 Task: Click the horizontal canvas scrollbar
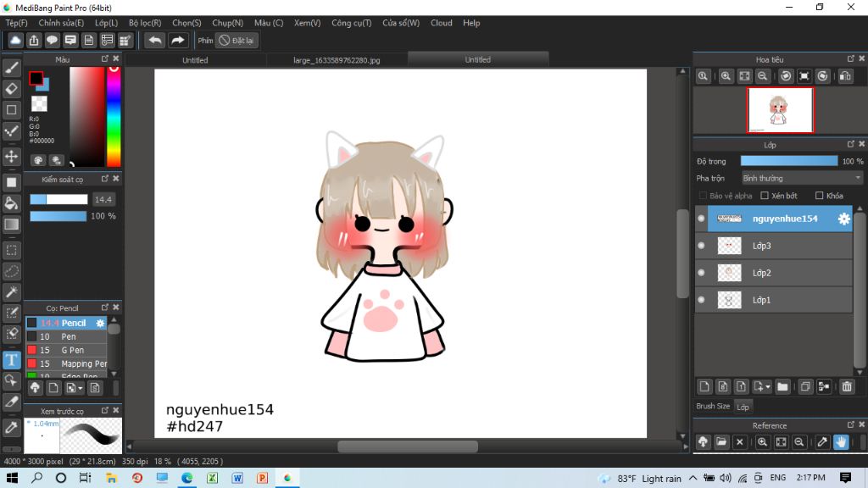(x=408, y=446)
